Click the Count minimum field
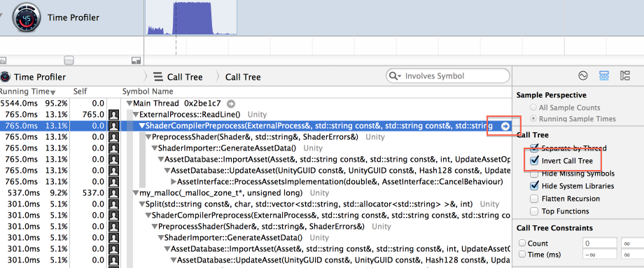This screenshot has width=644, height=268. 600,243
